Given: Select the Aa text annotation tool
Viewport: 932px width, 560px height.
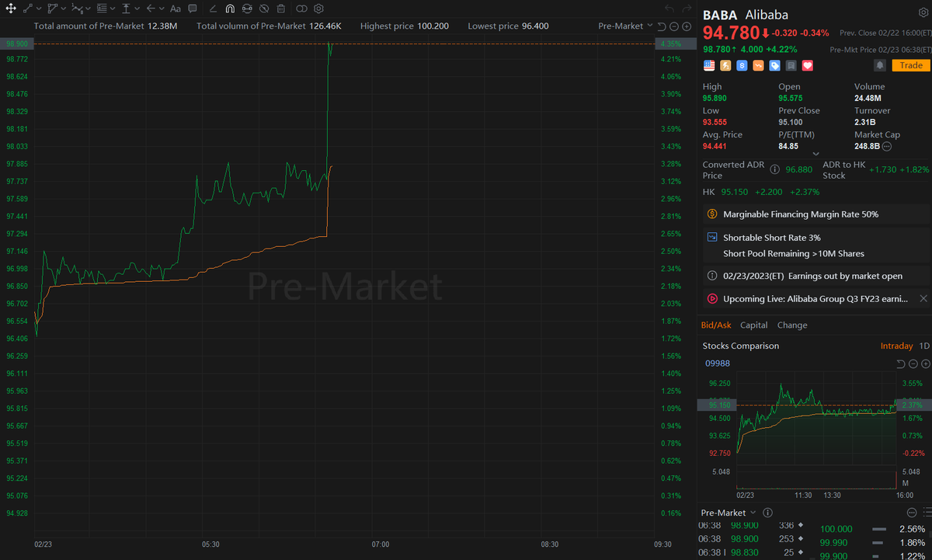Looking at the screenshot, I should 176,9.
